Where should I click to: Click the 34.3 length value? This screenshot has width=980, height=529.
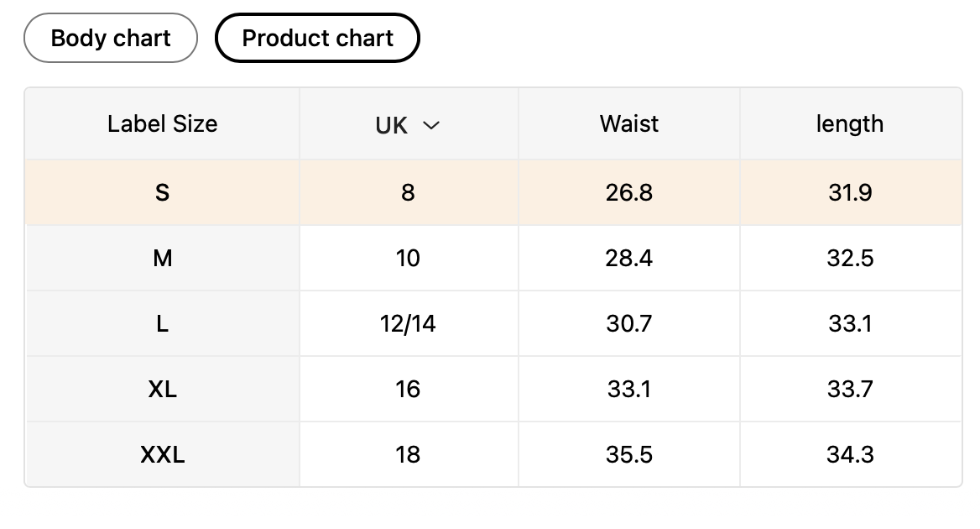(x=850, y=455)
